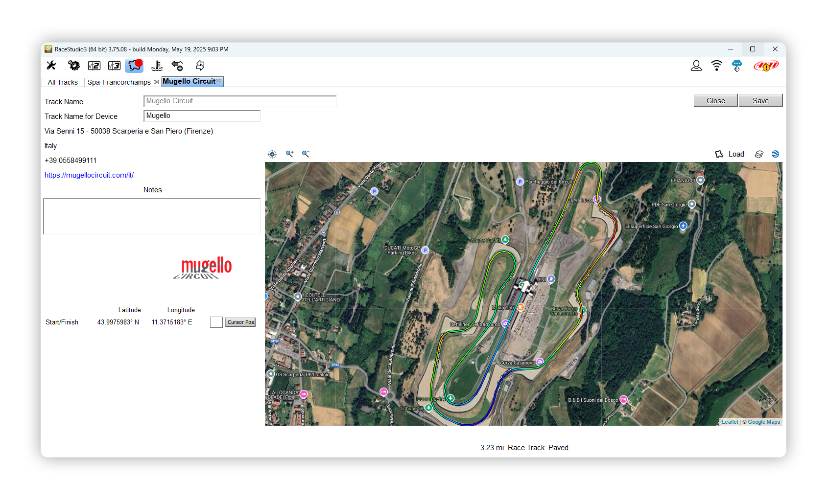The height and width of the screenshot is (504, 830).
Task: Click the 3.23 mi Race Track Paved text
Action: (524, 448)
